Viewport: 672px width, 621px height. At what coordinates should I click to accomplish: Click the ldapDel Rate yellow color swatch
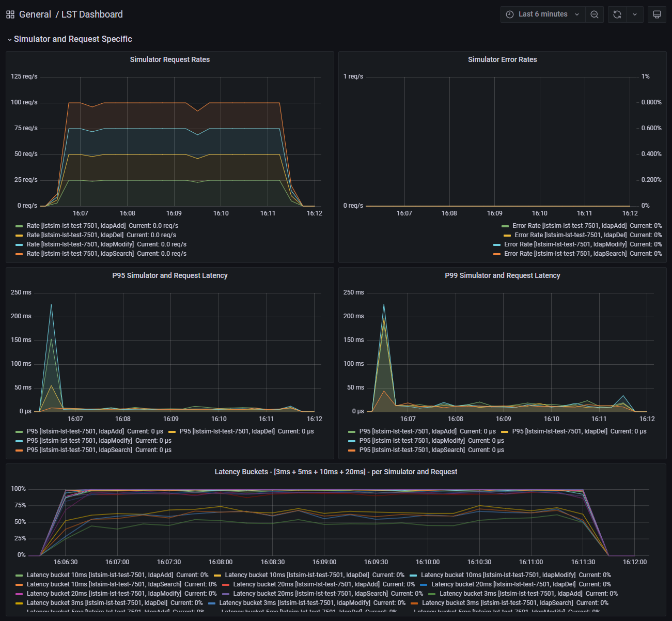tap(19, 236)
